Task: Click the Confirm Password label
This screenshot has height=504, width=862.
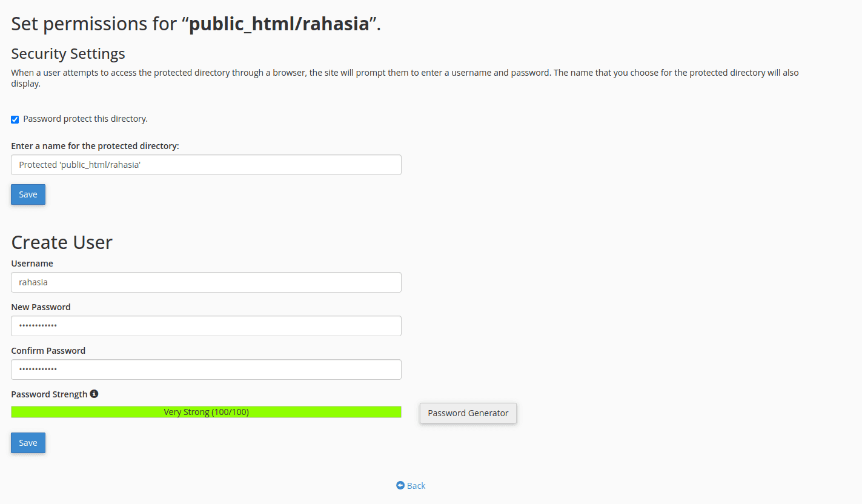Action: tap(48, 351)
